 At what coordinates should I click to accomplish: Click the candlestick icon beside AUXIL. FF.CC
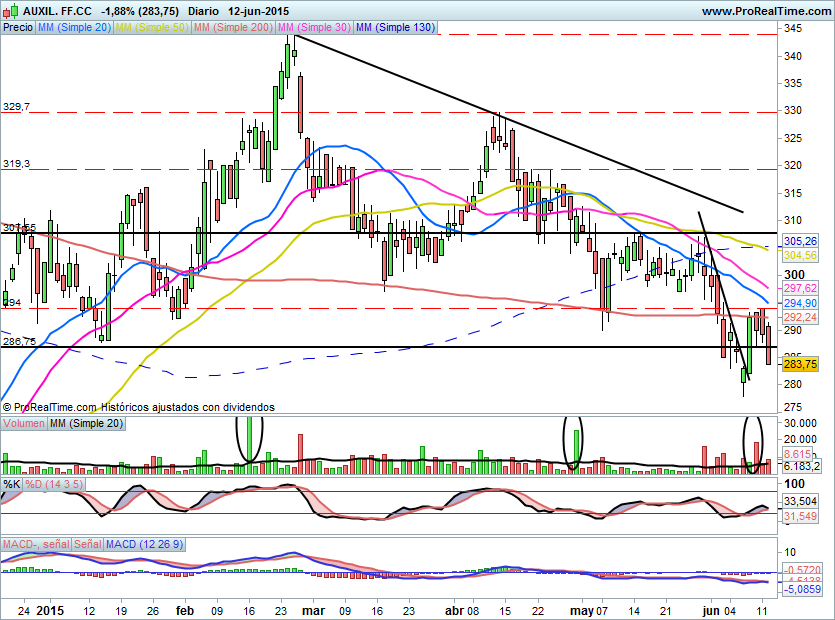[10, 11]
